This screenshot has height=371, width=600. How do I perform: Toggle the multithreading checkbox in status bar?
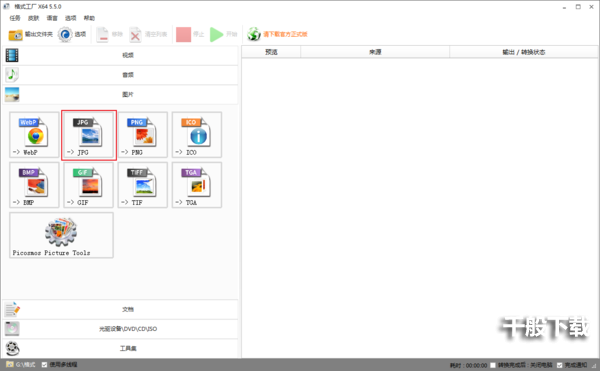pos(44,364)
